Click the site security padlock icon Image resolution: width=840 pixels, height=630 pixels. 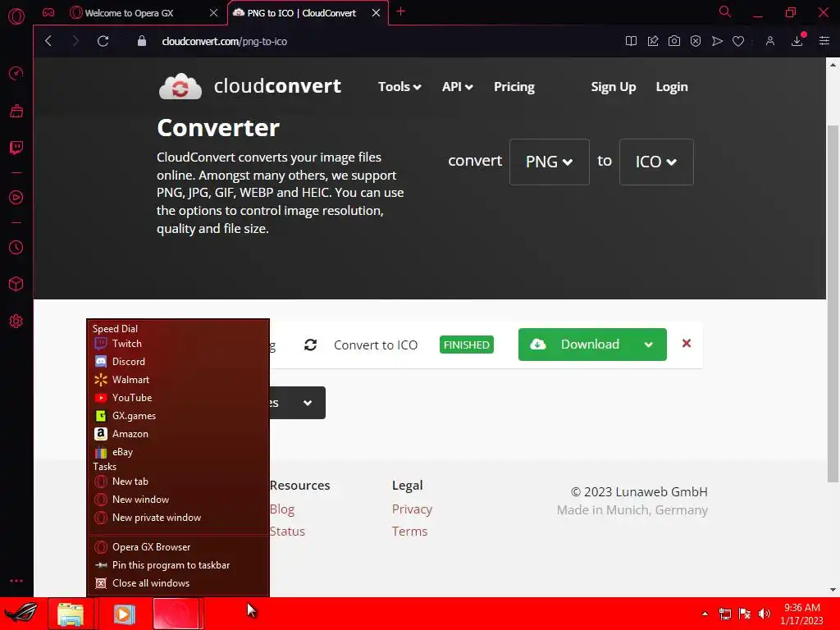click(141, 41)
